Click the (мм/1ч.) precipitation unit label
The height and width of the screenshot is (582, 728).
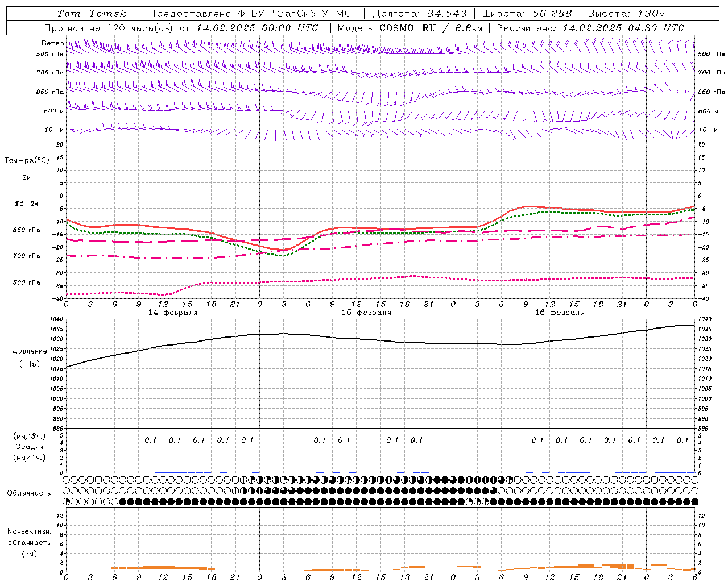30,458
